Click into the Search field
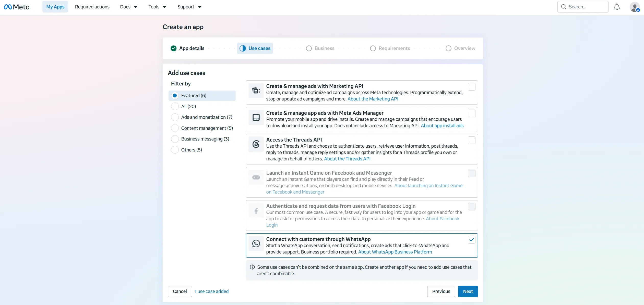The height and width of the screenshot is (305, 644). pyautogui.click(x=583, y=7)
